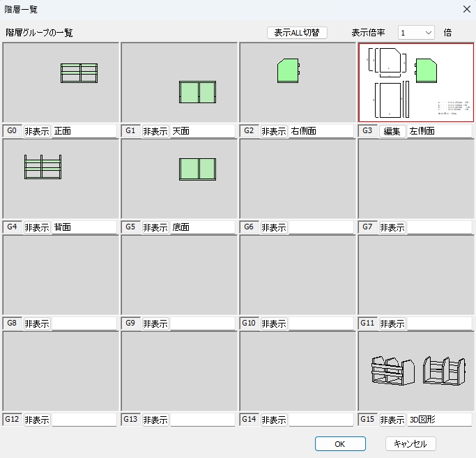The width and height of the screenshot is (476, 458).
Task: Click the 表示ALL切替 button
Action: coord(297,33)
